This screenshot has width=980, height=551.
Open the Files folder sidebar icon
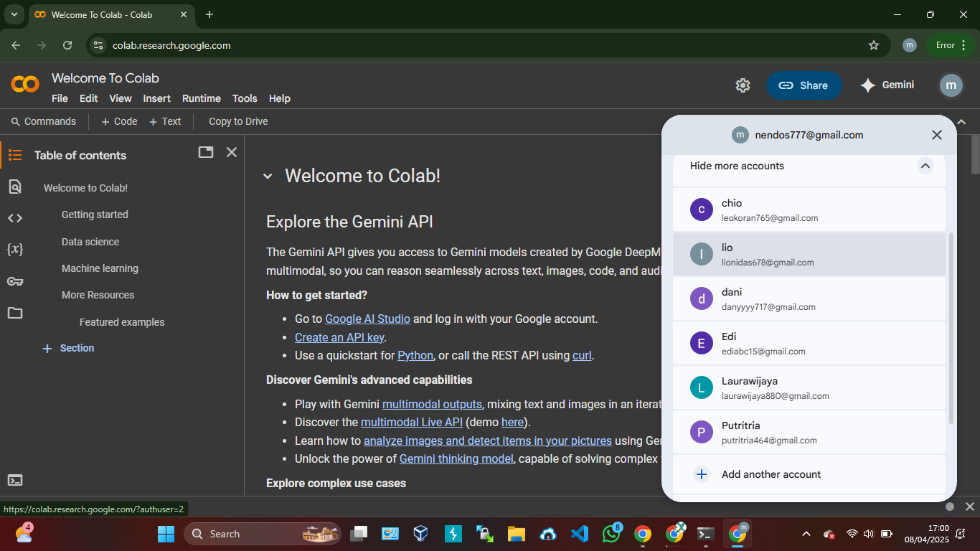click(15, 313)
